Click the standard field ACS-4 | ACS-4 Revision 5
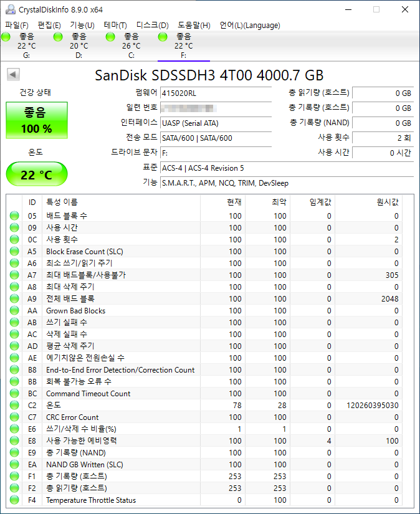This screenshot has height=514, width=420. [287, 168]
